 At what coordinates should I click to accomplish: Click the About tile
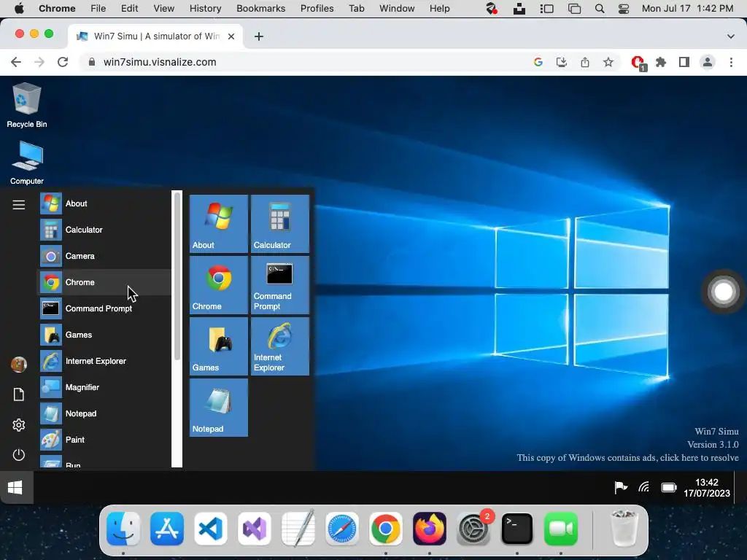click(x=219, y=224)
